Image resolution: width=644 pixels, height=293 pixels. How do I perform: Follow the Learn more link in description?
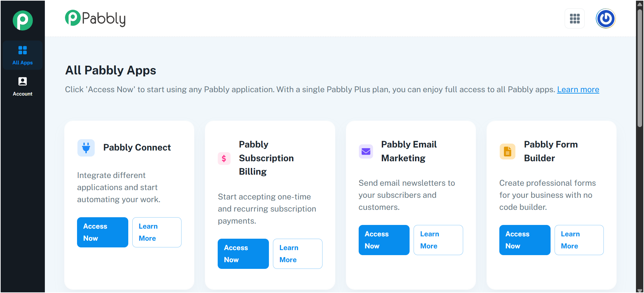pos(578,90)
